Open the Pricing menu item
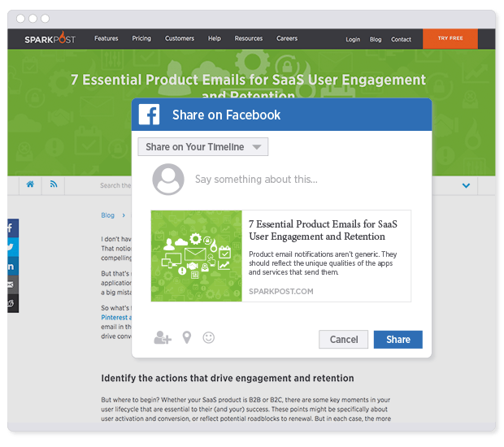Image resolution: width=504 pixels, height=447 pixels. coord(141,38)
